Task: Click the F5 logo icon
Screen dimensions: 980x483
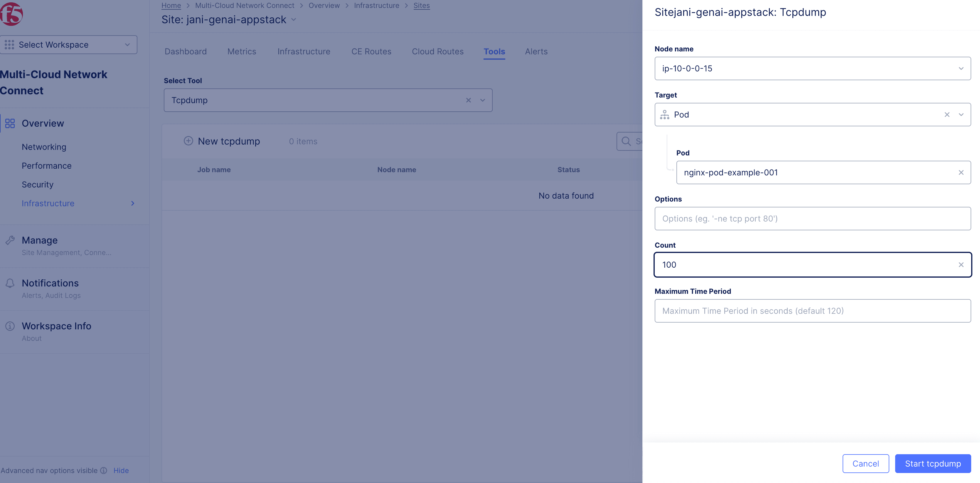Action: [11, 14]
